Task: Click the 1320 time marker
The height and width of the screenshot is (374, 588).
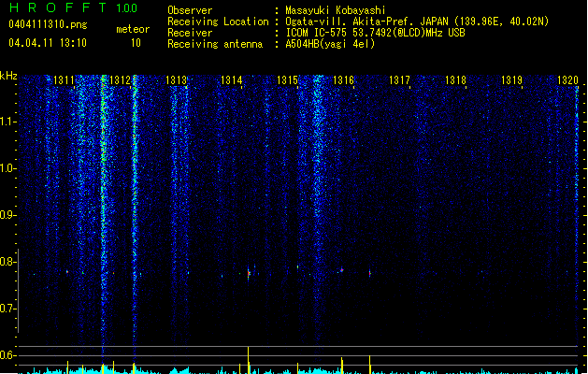Action: click(567, 80)
